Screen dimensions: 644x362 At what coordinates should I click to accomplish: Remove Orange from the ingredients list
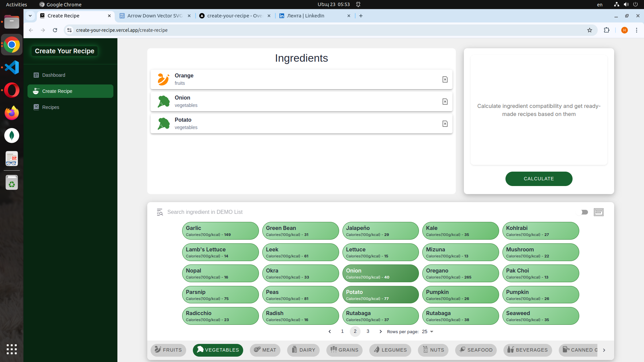[x=445, y=79]
